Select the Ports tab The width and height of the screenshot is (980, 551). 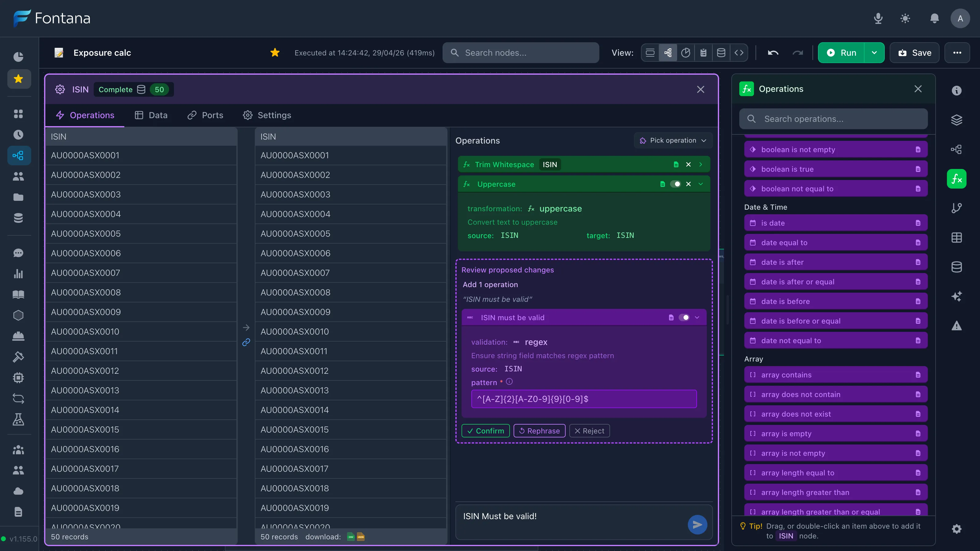pyautogui.click(x=205, y=115)
